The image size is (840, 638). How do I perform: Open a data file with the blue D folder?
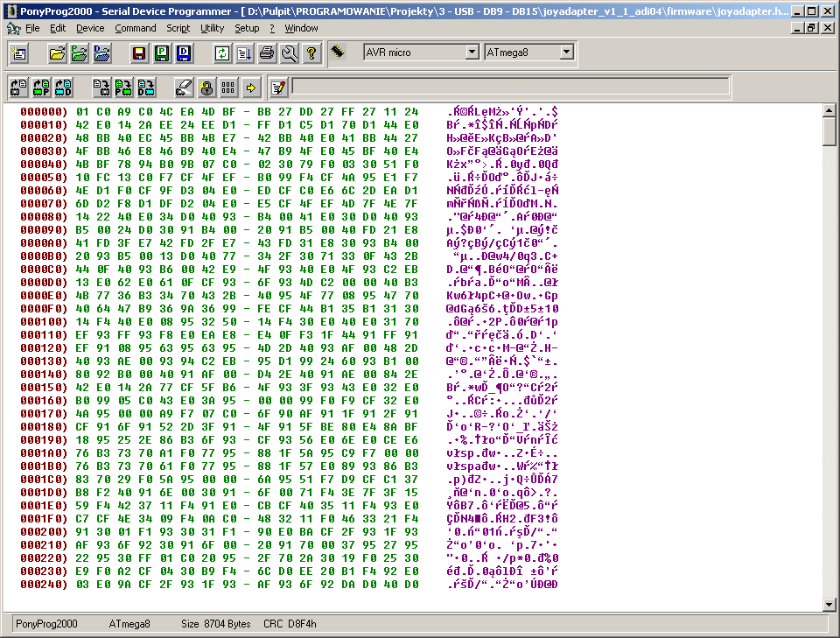coord(101,53)
